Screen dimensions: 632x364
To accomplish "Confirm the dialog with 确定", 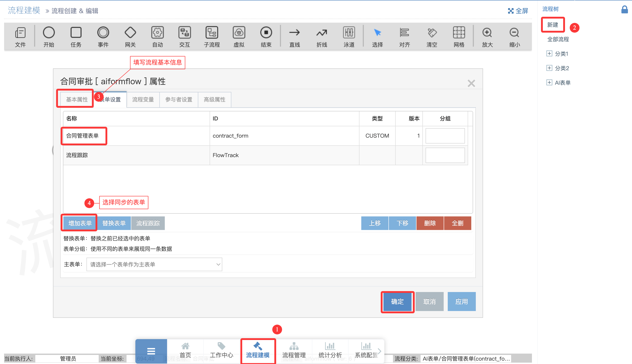I will [397, 302].
